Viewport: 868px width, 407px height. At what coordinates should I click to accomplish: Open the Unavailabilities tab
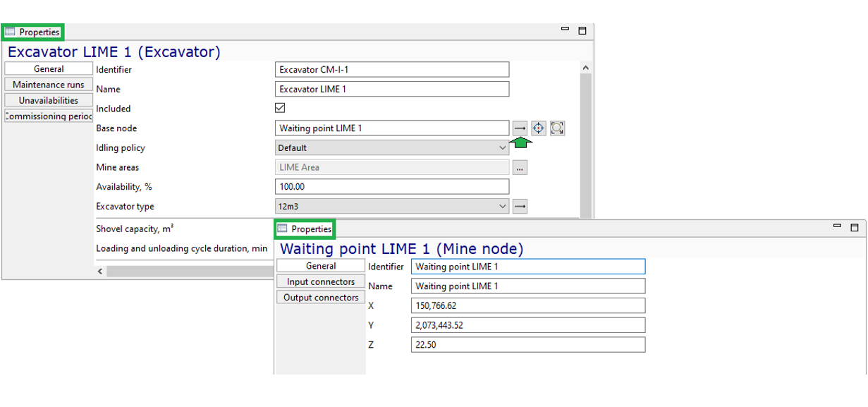point(49,100)
